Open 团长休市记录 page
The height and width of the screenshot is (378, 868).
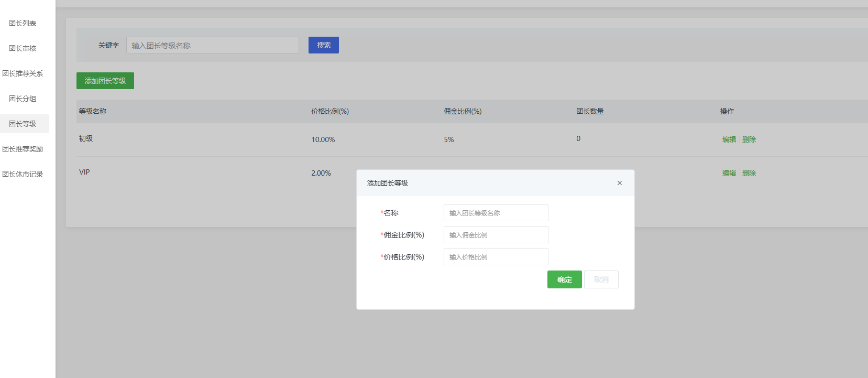pyautogui.click(x=23, y=174)
